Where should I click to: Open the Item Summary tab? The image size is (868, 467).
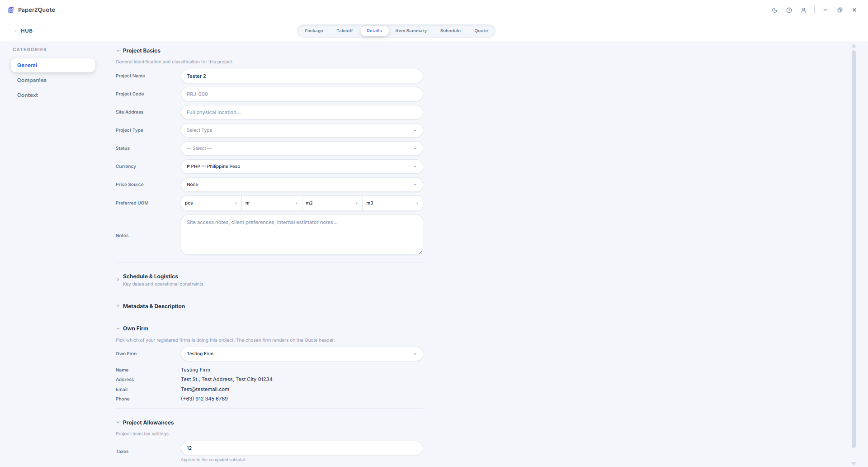pos(411,31)
